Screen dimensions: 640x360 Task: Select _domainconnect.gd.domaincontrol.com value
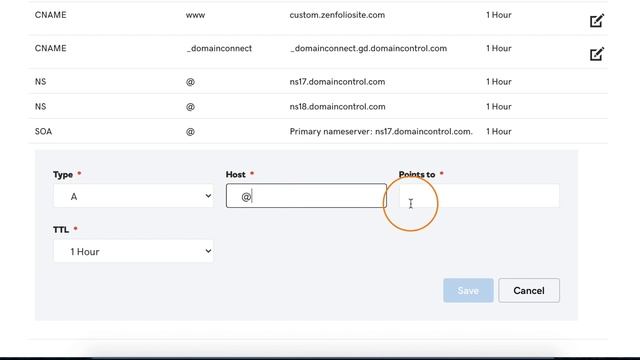(368, 49)
